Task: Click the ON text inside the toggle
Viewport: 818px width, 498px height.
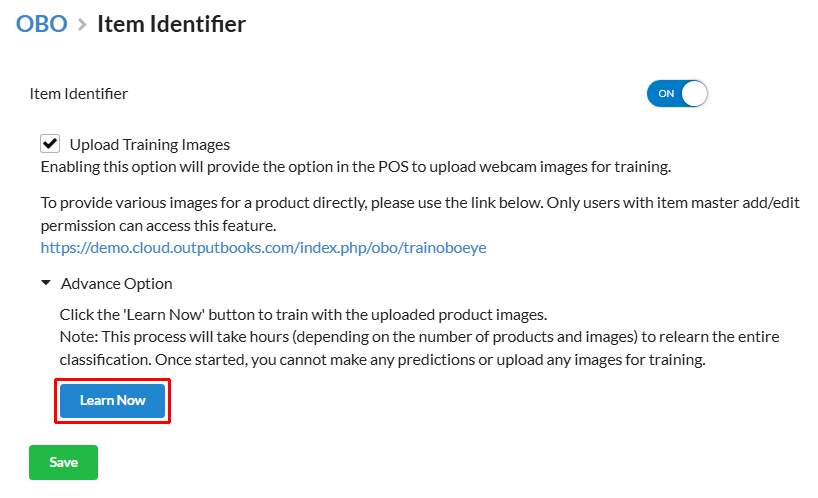Action: coord(666,94)
